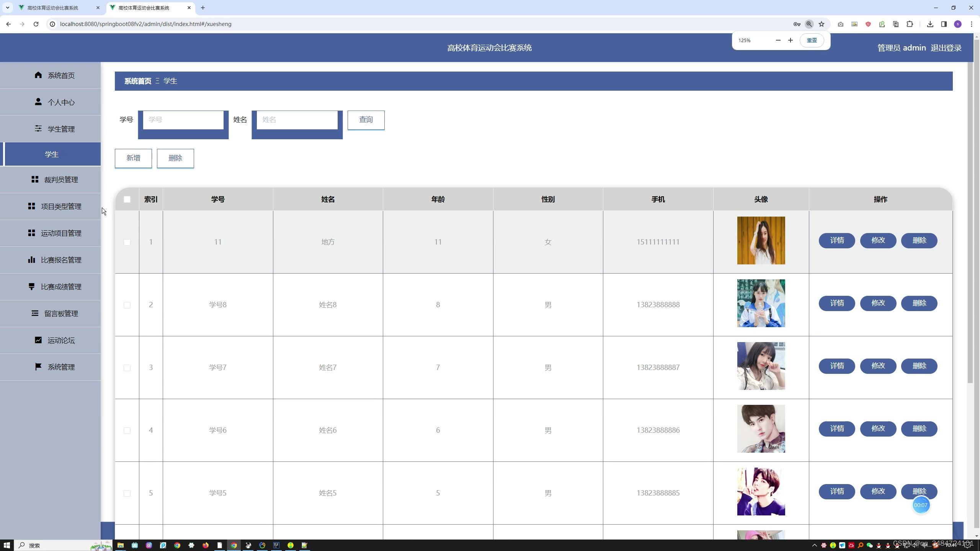Viewport: 980px width, 551px height.
Task: Click the home icon beside 系统首页
Action: click(38, 75)
